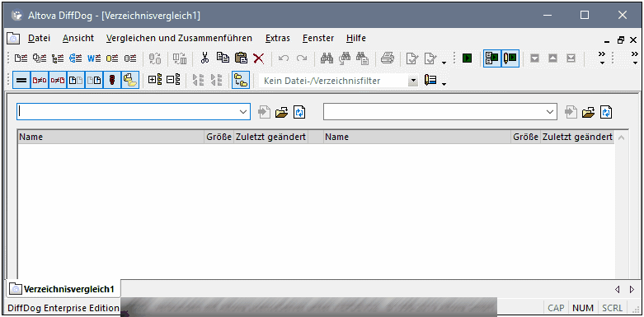Click the Compare Word files icon

point(94,58)
